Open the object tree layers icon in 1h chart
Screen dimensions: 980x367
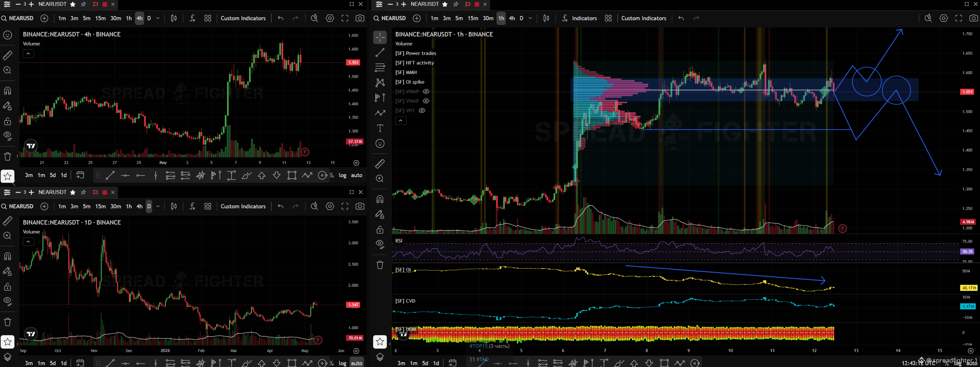(380, 357)
